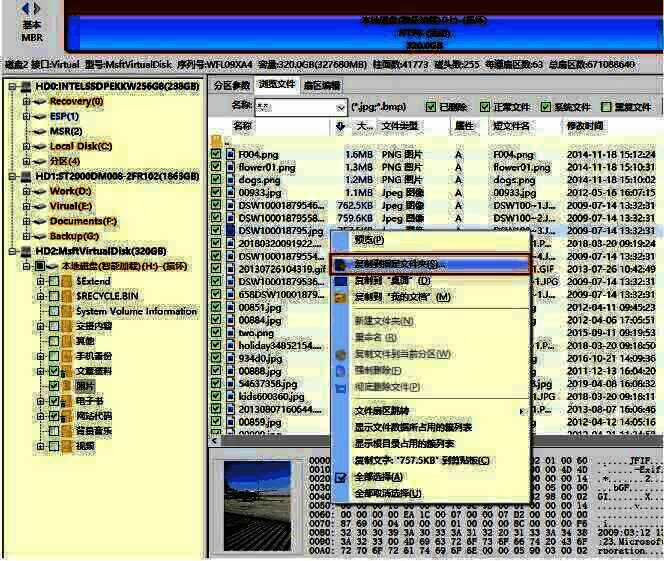Expand the Recovery(0) partition node
This screenshot has width=664, height=561.
[x=27, y=101]
